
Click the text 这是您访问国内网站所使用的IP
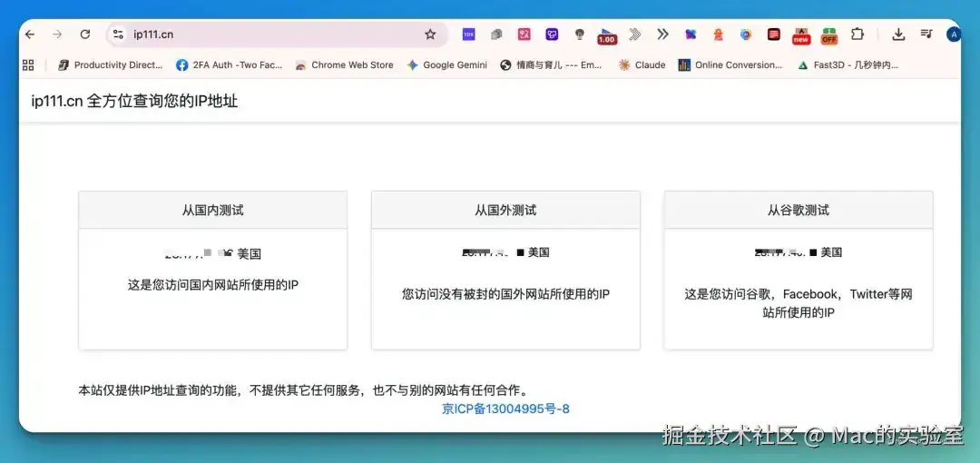point(213,285)
